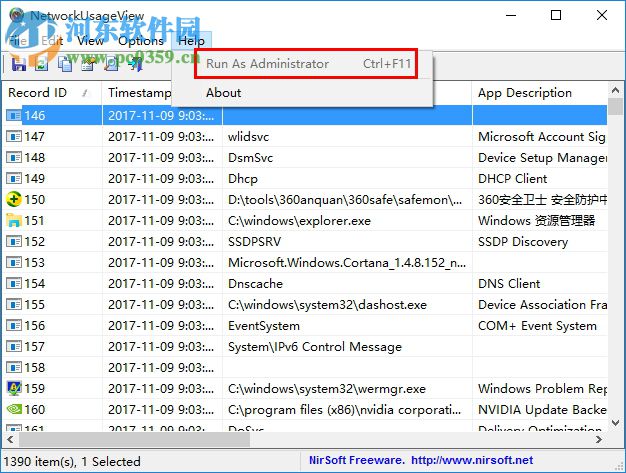Click the horizontal scrollbar right arrow
This screenshot has width=626, height=473.
click(598, 439)
